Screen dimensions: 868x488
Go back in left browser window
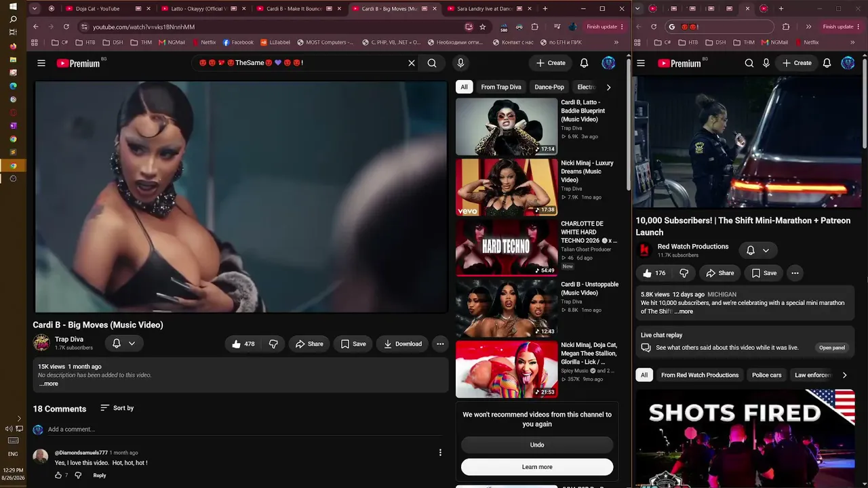coord(35,26)
